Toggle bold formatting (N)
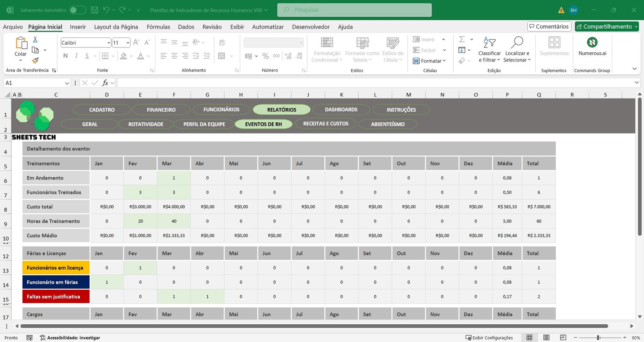The width and height of the screenshot is (644, 342). point(65,56)
